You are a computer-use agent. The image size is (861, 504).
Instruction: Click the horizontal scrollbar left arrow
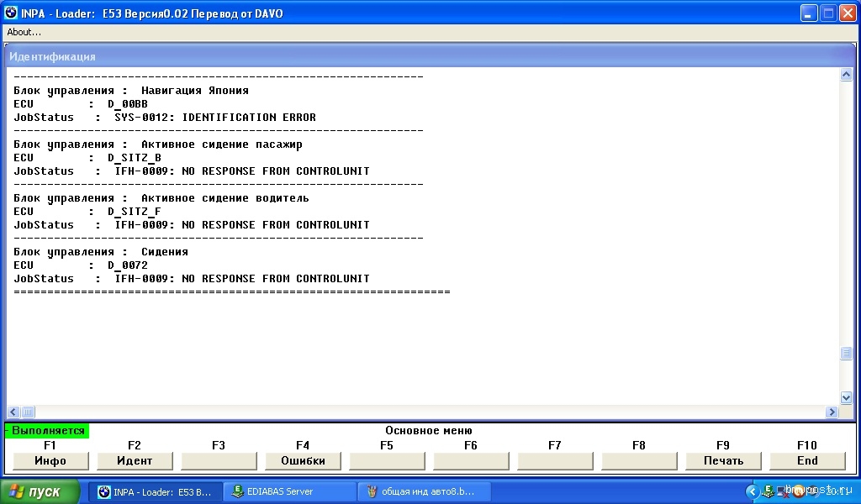click(13, 412)
